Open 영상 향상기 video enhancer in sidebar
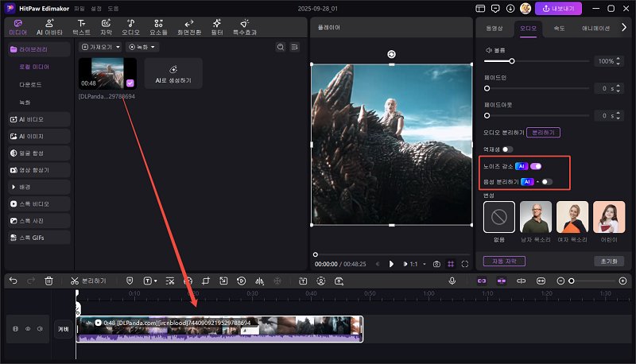Image resolution: width=636 pixels, height=364 pixels. 39,170
